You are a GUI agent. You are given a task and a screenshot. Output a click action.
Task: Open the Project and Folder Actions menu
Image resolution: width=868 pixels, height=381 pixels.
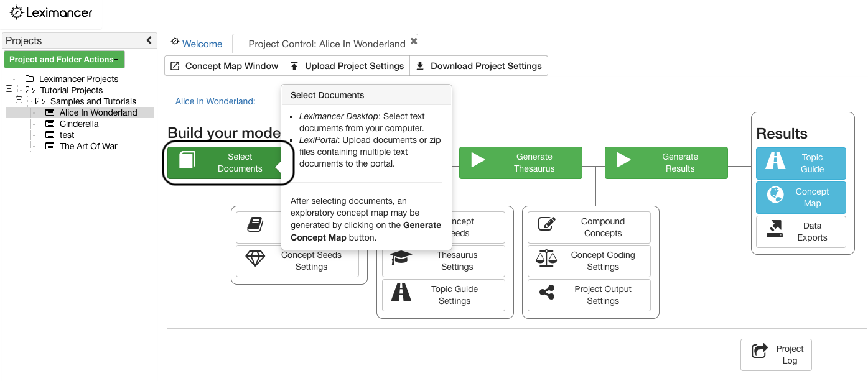click(64, 59)
